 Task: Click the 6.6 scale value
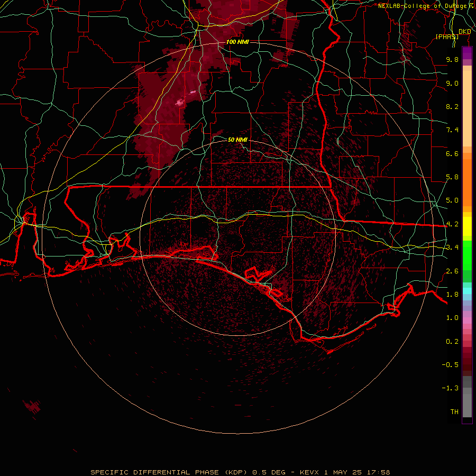point(452,153)
